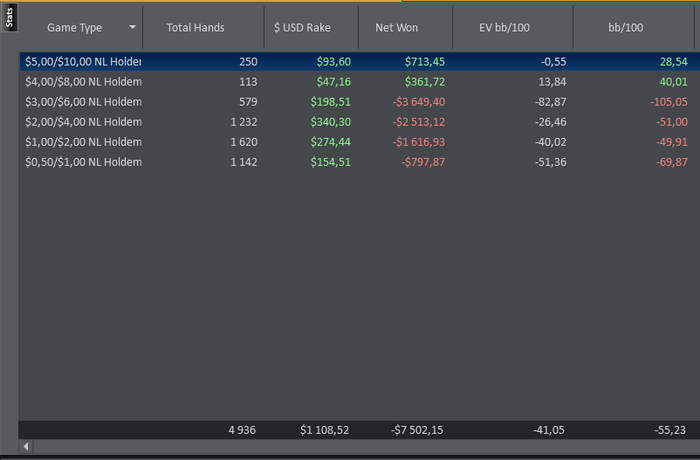700x460 pixels.
Task: Click the horizontal scrollbar track
Action: click(360, 446)
